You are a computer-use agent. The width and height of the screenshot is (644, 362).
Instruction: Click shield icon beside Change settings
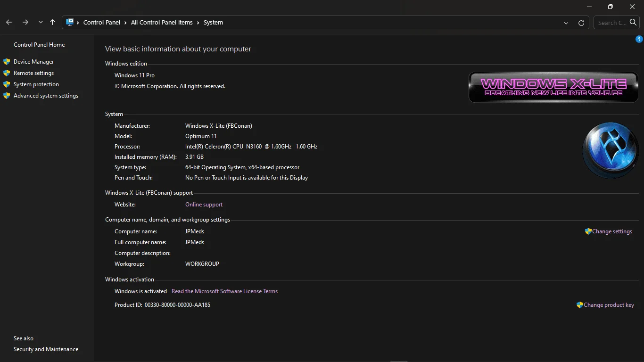tap(588, 231)
